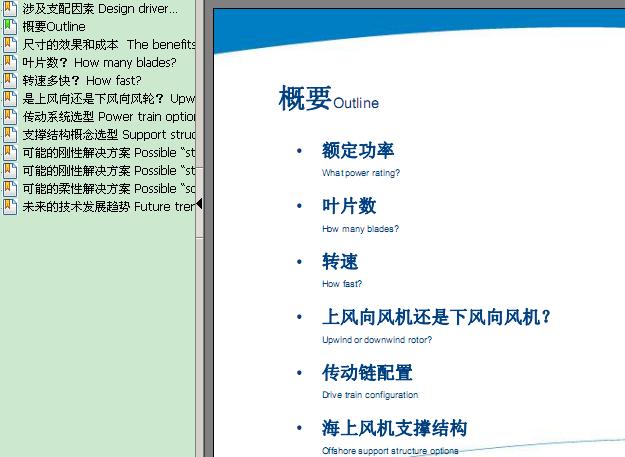Jump to bookmark 传动系统选型 Power train options

click(108, 117)
